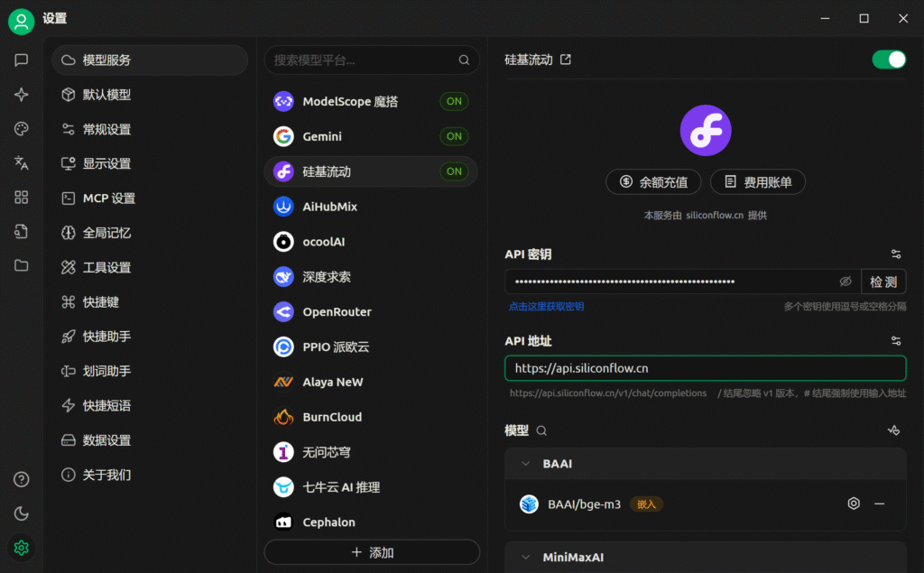The width and height of the screenshot is (924, 573).
Task: Click the sparkle agents icon in sidebar
Action: pos(22,95)
